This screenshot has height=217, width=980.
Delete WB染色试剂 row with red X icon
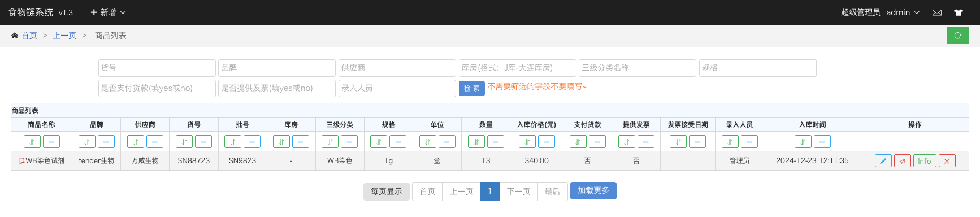coord(947,161)
